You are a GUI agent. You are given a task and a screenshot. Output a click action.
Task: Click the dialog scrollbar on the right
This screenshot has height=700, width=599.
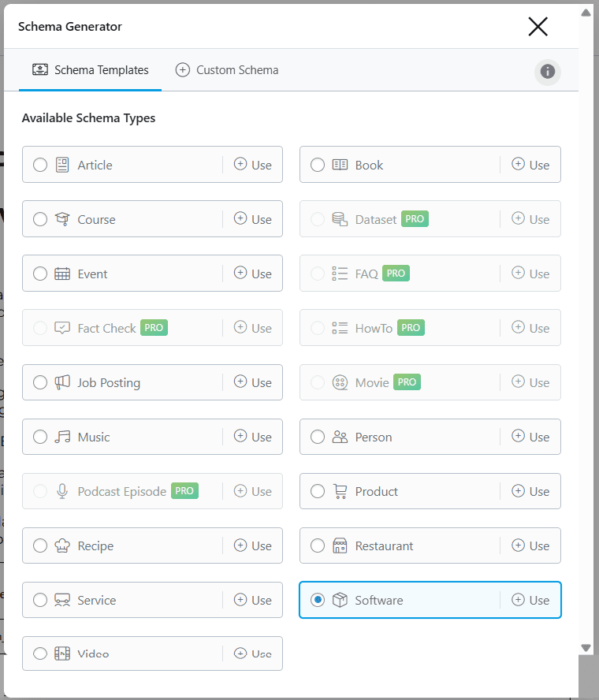(586, 331)
